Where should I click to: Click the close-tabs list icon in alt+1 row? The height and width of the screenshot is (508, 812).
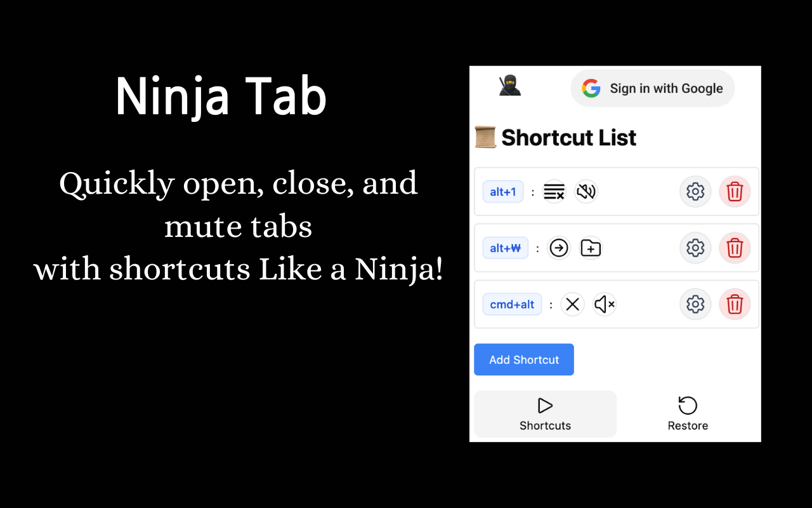click(554, 192)
